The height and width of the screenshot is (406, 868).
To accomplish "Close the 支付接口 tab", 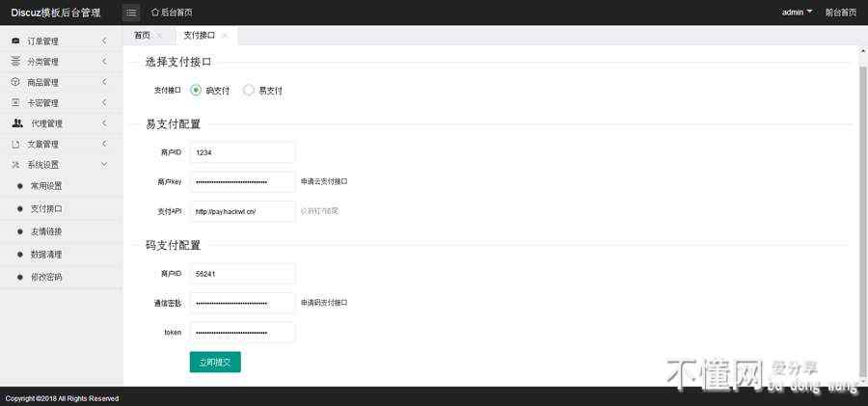I will [x=225, y=36].
